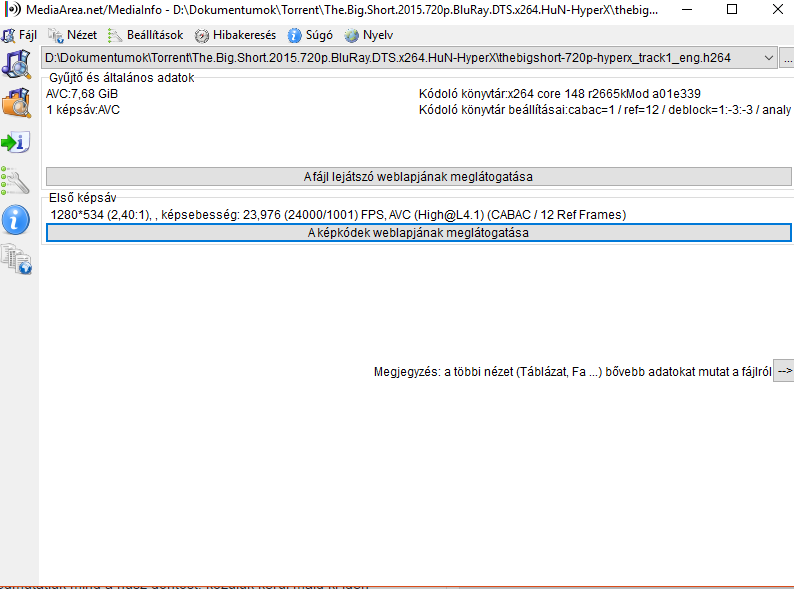Click the 'Gyűjtő és általános adatok' group label
The height and width of the screenshot is (589, 794).
(x=122, y=78)
